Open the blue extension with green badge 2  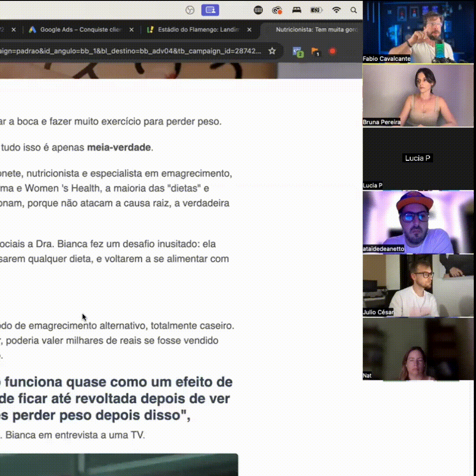298,52
